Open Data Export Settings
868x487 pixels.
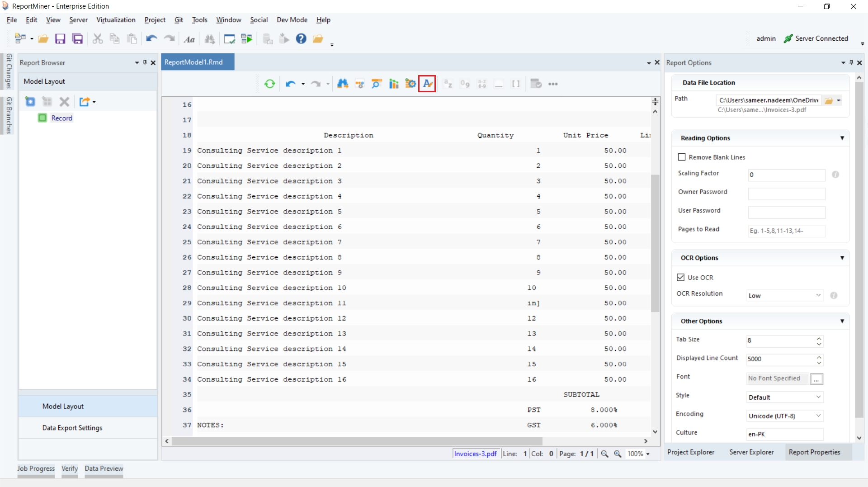72,428
